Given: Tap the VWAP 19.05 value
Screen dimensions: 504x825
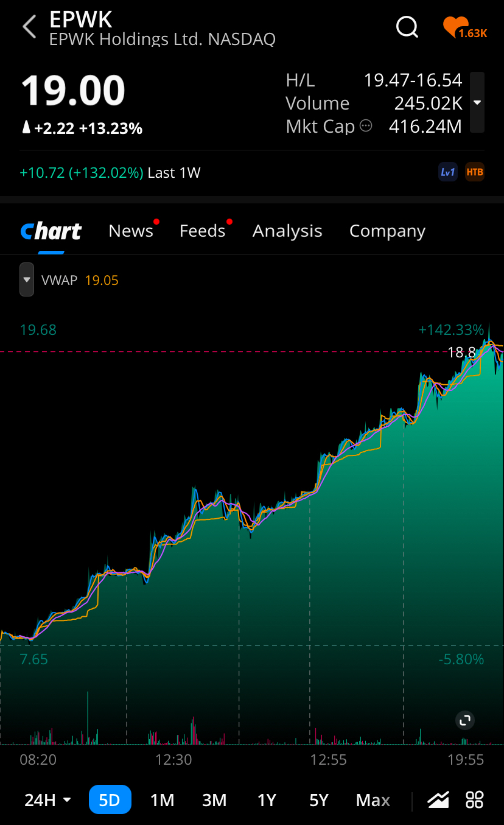Looking at the screenshot, I should 102,280.
